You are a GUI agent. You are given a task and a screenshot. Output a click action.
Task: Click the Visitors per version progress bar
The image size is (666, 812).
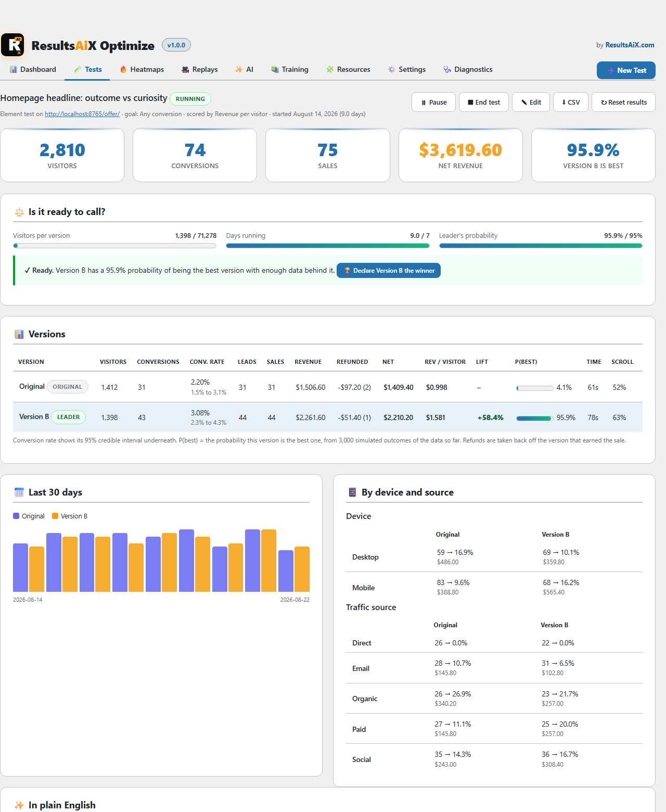pyautogui.click(x=114, y=246)
